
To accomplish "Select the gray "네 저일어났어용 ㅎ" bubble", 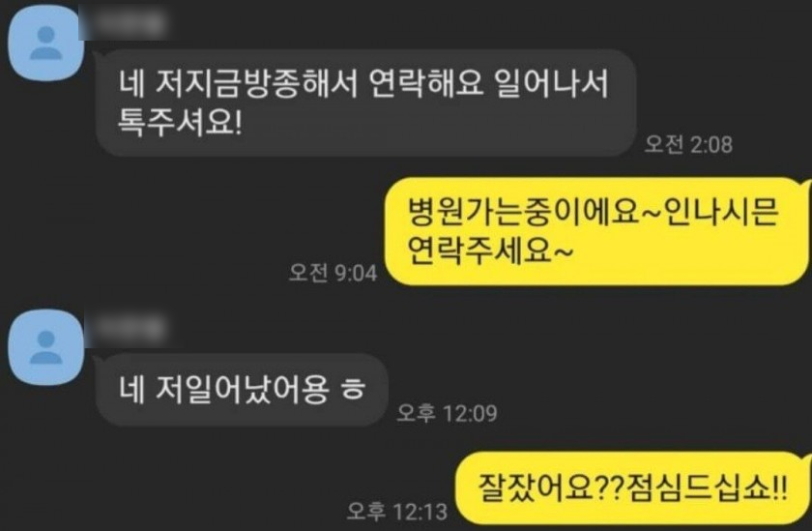I will 242,390.
